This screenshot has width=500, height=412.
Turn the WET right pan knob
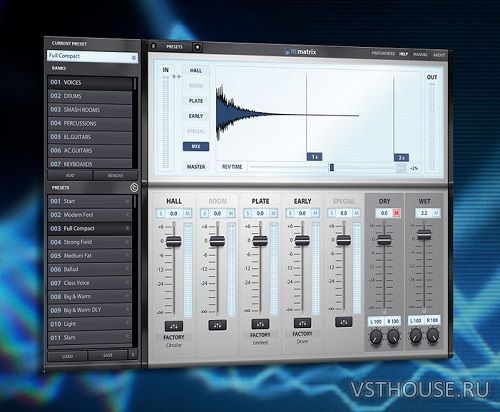tap(433, 334)
